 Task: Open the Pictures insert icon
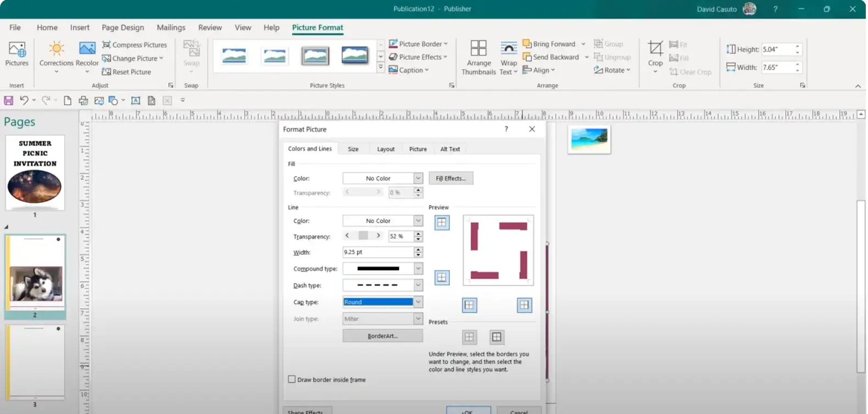[x=16, y=51]
